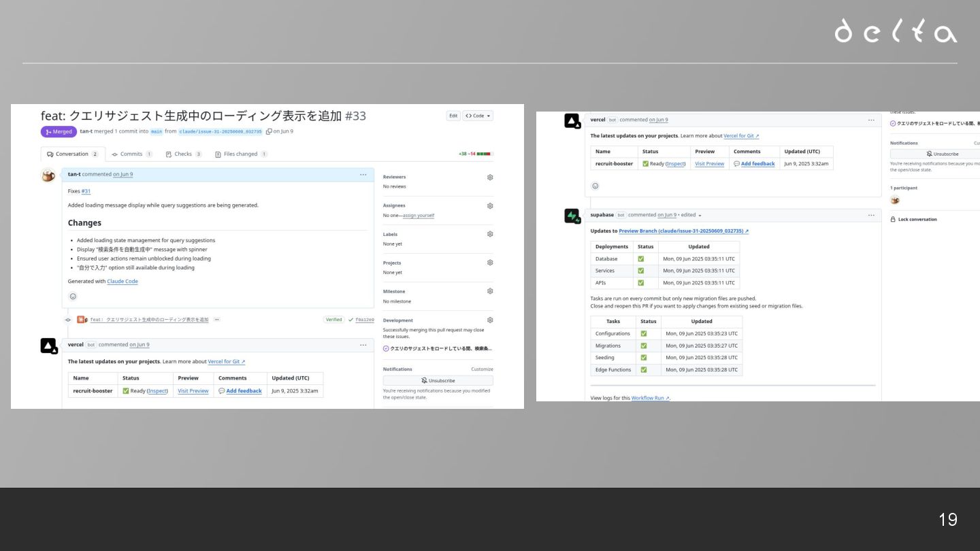This screenshot has width=980, height=551.
Task: Select the Migrations row in Tasks table
Action: [666, 346]
